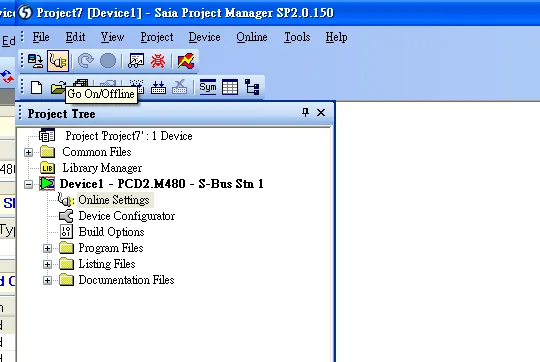Select Common Files in the tree
540x362 pixels.
pos(97,152)
